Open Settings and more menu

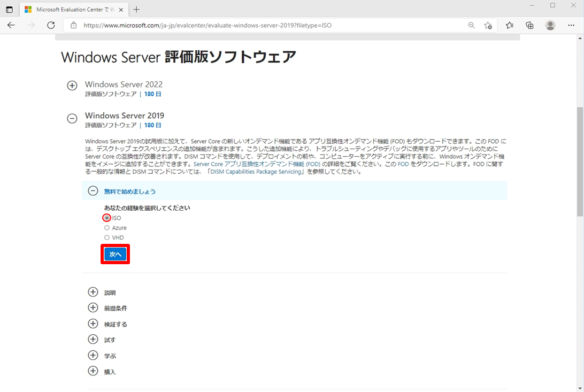(x=571, y=25)
